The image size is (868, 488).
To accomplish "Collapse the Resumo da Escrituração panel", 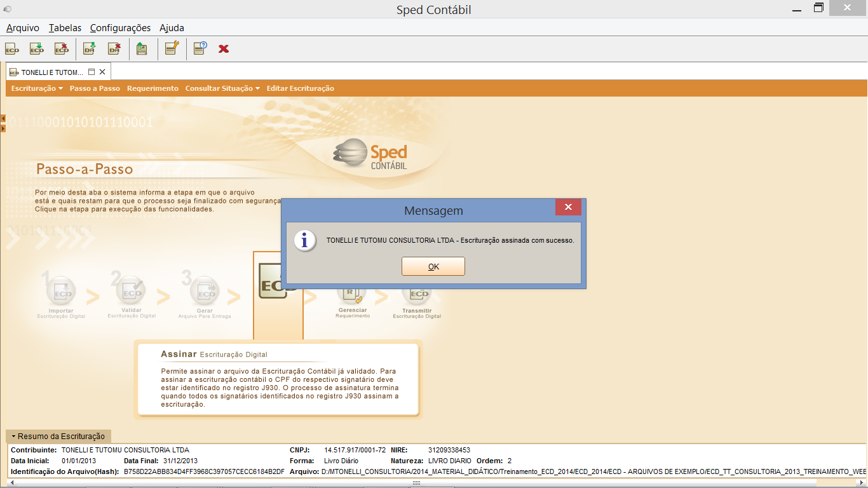I will 58,437.
